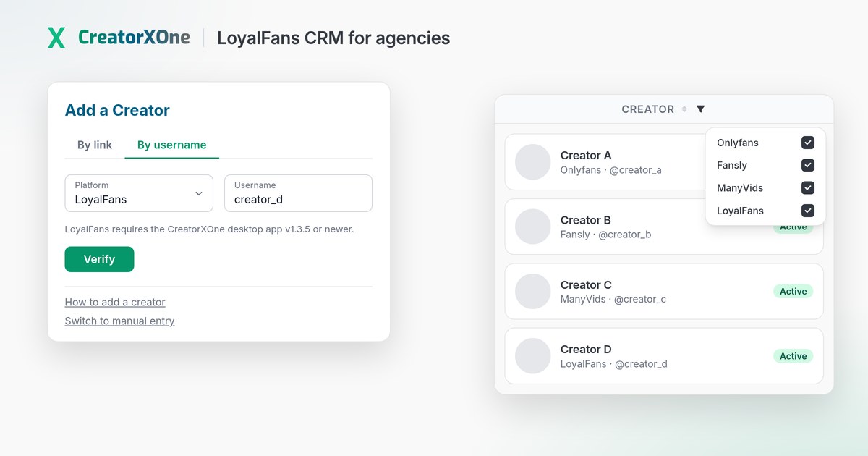The height and width of the screenshot is (456, 868).
Task: Click the ManyVids · @creator_c subtitle
Action: pyautogui.click(x=613, y=299)
